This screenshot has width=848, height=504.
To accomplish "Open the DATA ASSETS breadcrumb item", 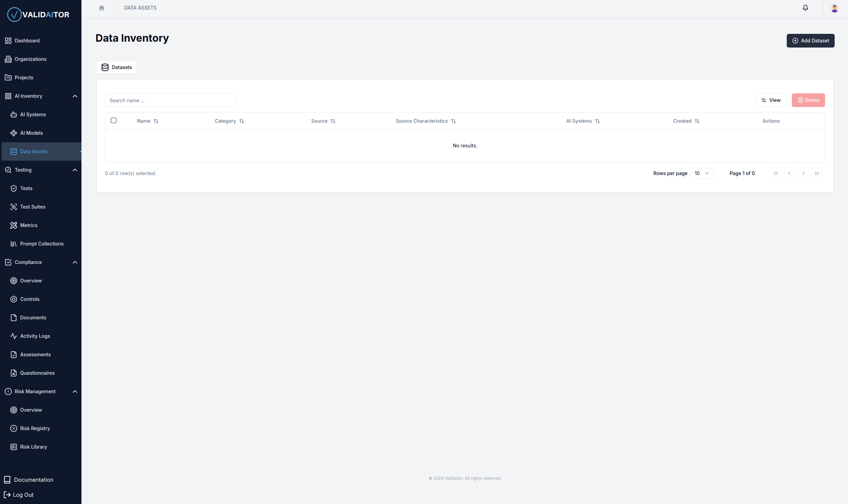I will [x=140, y=8].
